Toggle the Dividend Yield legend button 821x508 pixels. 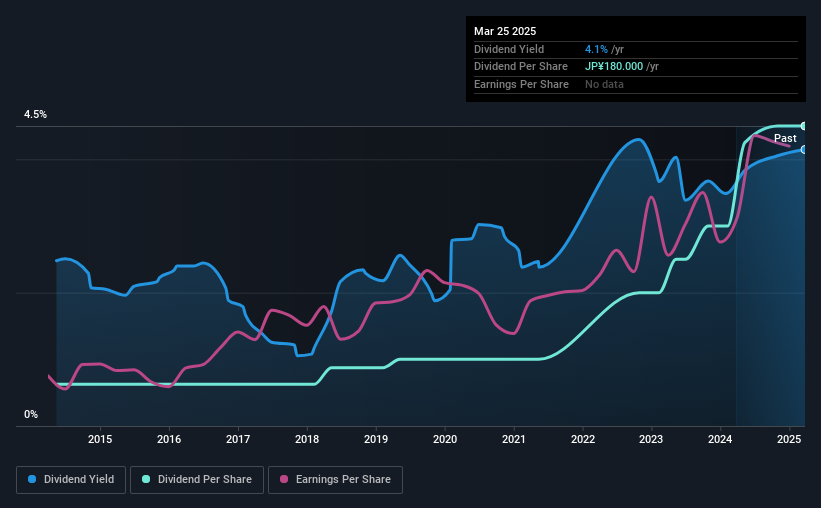(x=71, y=480)
